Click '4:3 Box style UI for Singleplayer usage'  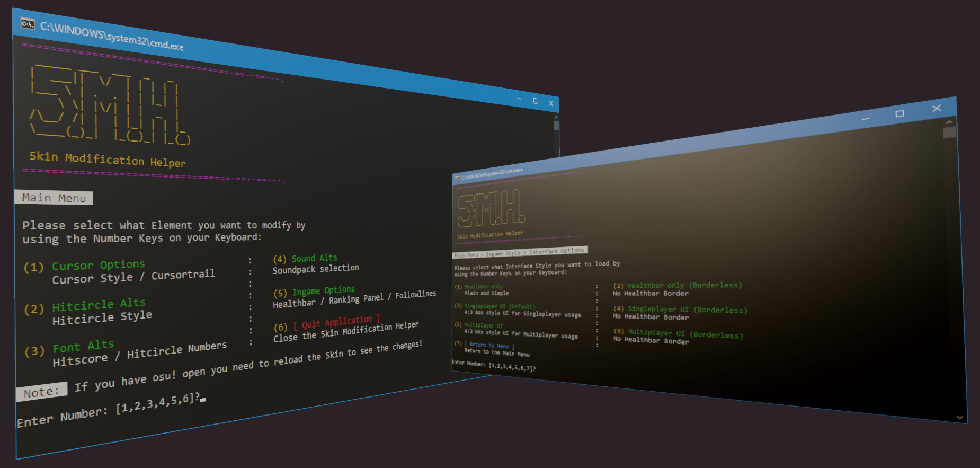pos(523,314)
